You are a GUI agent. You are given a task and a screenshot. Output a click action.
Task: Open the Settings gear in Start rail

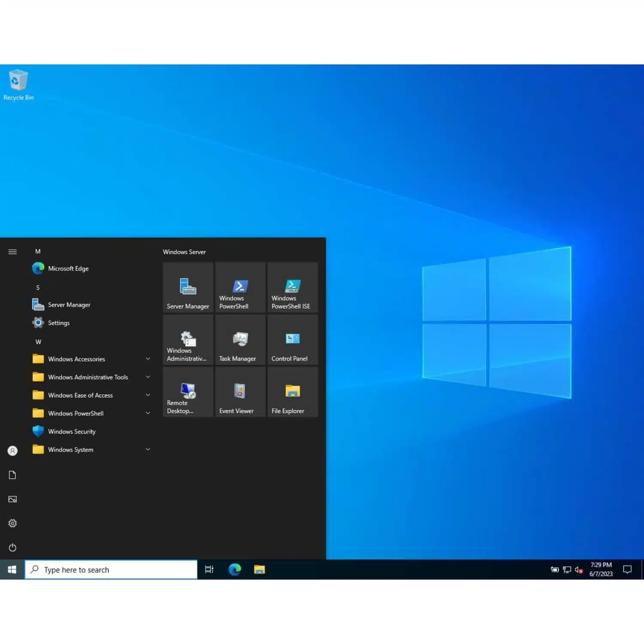click(x=12, y=523)
